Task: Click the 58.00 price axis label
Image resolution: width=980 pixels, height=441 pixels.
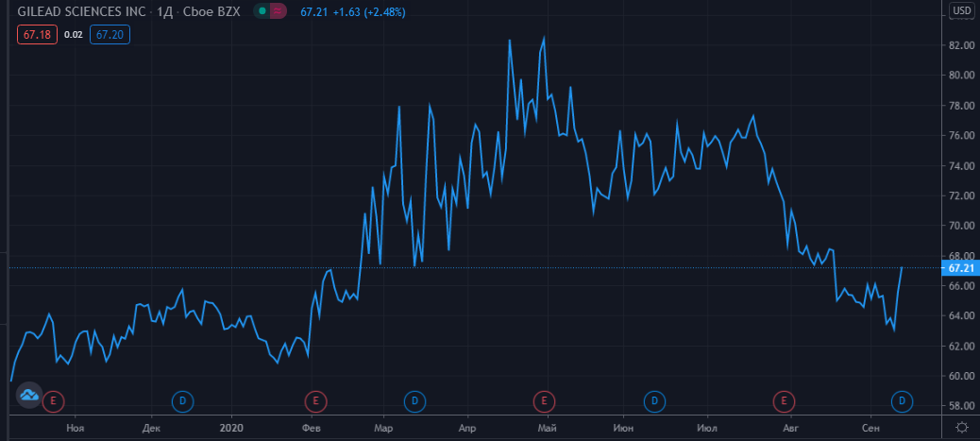Action: 961,406
